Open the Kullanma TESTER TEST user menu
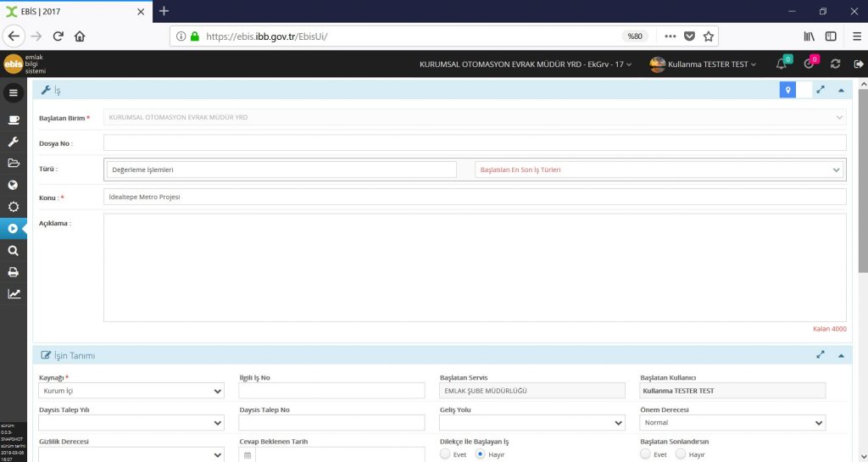Screen dimensions: 868x462 click(x=703, y=64)
